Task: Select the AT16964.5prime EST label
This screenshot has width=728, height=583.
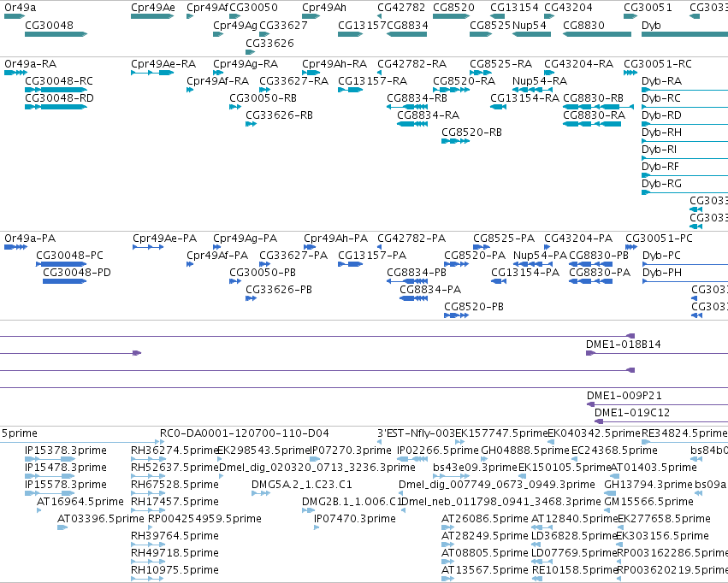Action: pos(80,502)
